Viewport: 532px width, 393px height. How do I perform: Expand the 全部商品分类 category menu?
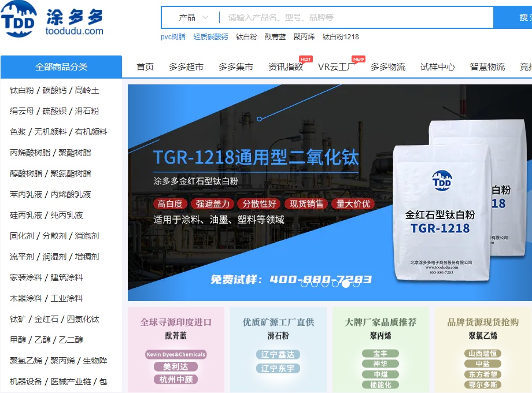click(61, 67)
